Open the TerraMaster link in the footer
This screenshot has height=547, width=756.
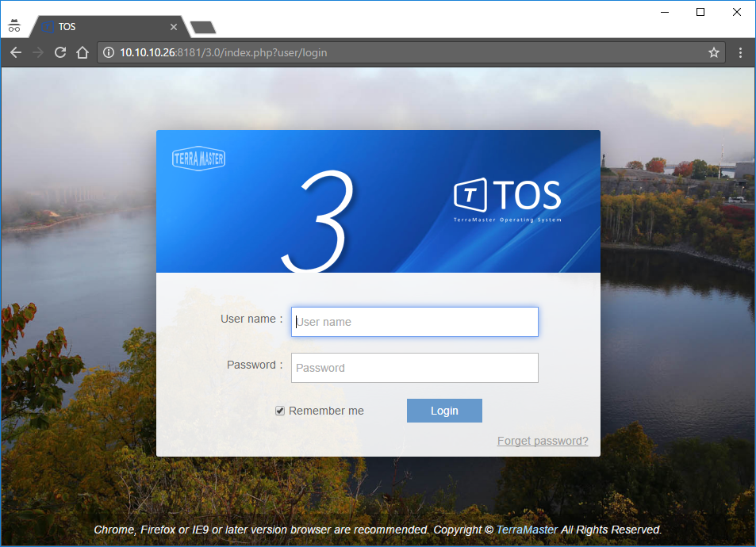point(527,530)
